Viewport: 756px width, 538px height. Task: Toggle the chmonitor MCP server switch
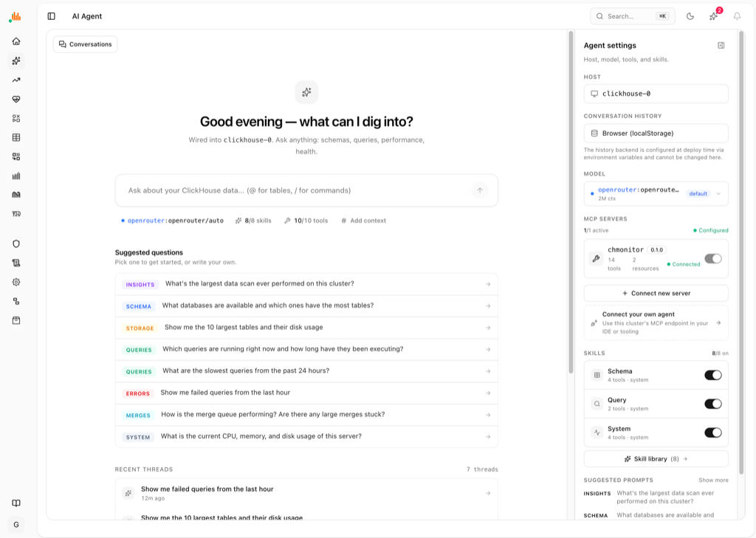click(x=713, y=259)
